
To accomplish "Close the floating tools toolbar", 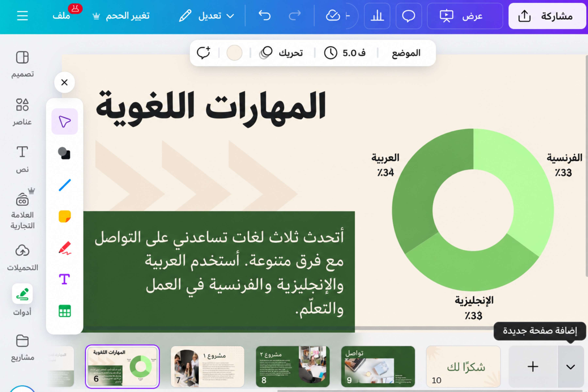I will coord(65,82).
